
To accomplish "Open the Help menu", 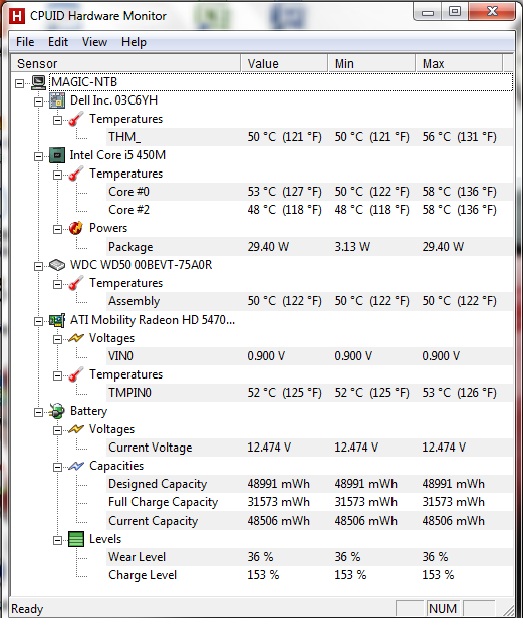I will [x=134, y=42].
